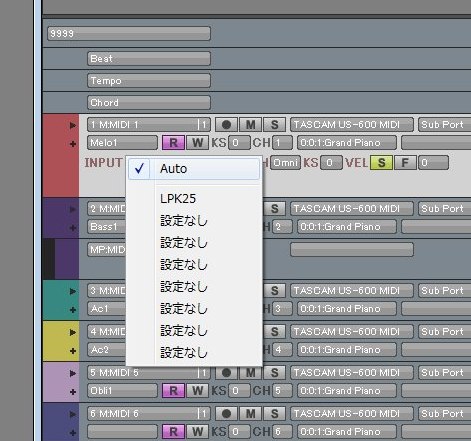
Task: Expand track 4 Ac2 with the arrow
Action: tap(73, 332)
